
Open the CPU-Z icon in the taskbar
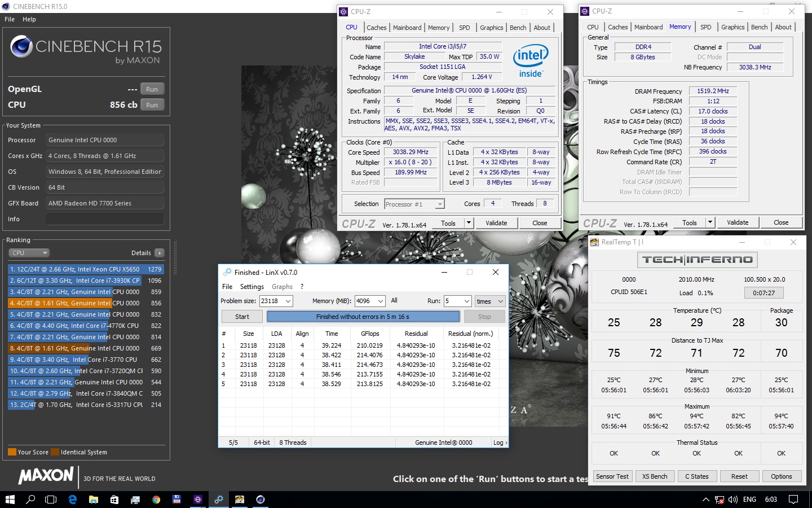point(197,500)
